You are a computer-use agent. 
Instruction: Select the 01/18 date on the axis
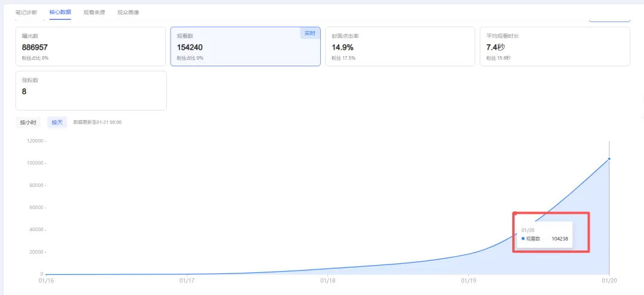click(327, 279)
